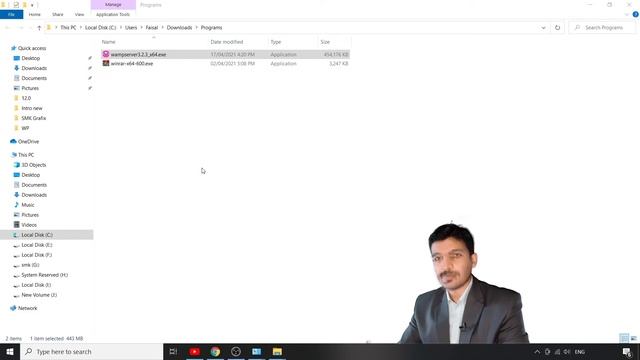Select OneDrive in navigation pane
Viewport: 640px width, 360px height.
[28, 142]
